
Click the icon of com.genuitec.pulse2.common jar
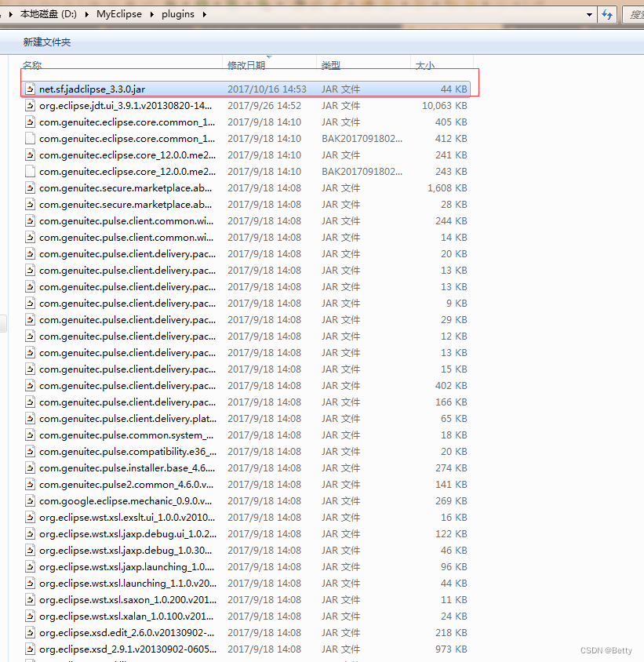[x=30, y=484]
